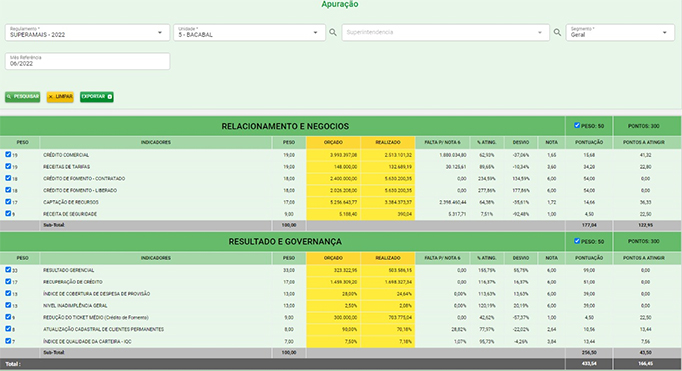Open the Unidade 5 - BACABAL dropdown
Viewport: 682px width, 371px height.
249,33
